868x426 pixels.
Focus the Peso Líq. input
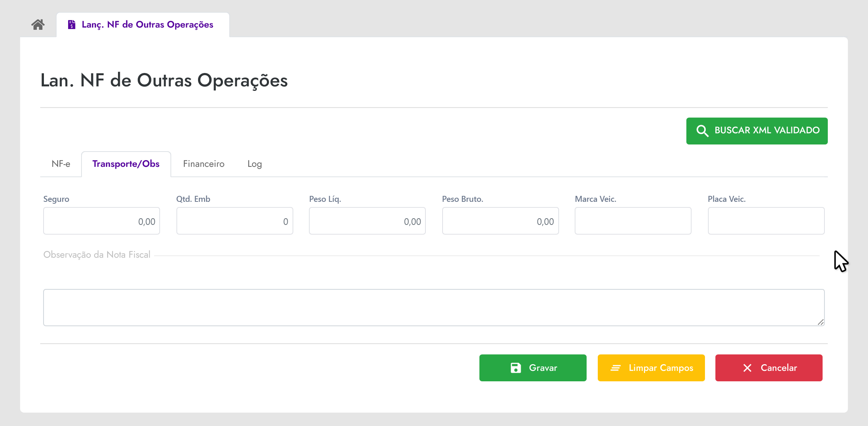367,221
